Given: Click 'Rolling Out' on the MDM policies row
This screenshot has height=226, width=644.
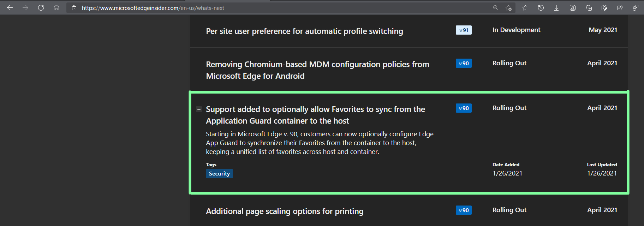Looking at the screenshot, I should click(x=509, y=63).
